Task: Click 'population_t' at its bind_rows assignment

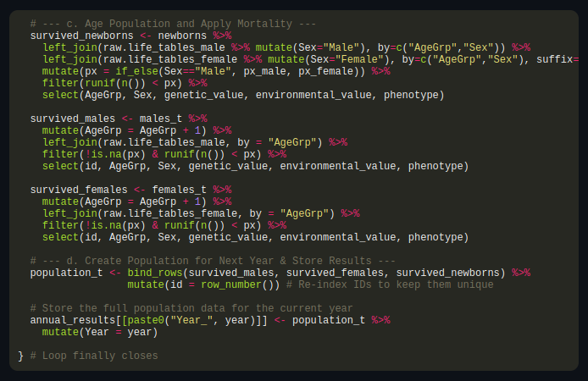Action: (x=66, y=273)
